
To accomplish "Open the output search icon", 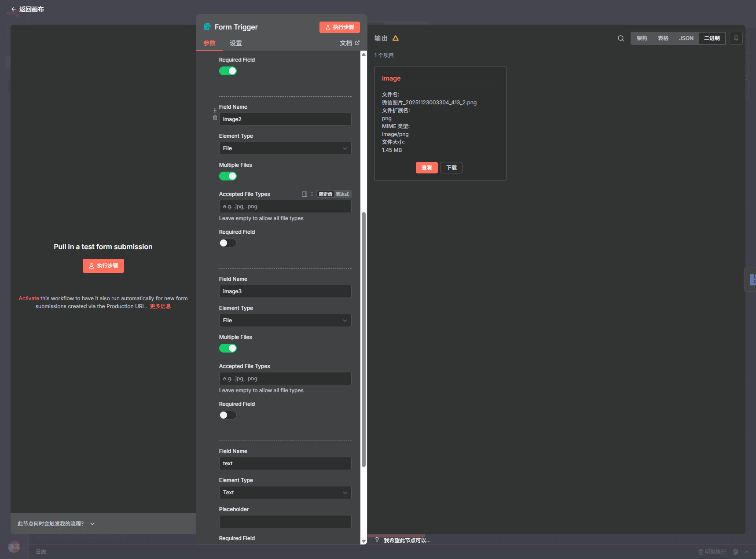I will (x=620, y=38).
